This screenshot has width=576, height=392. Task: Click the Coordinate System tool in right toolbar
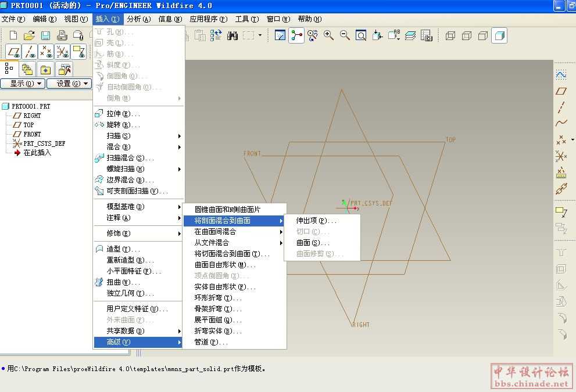(561, 156)
